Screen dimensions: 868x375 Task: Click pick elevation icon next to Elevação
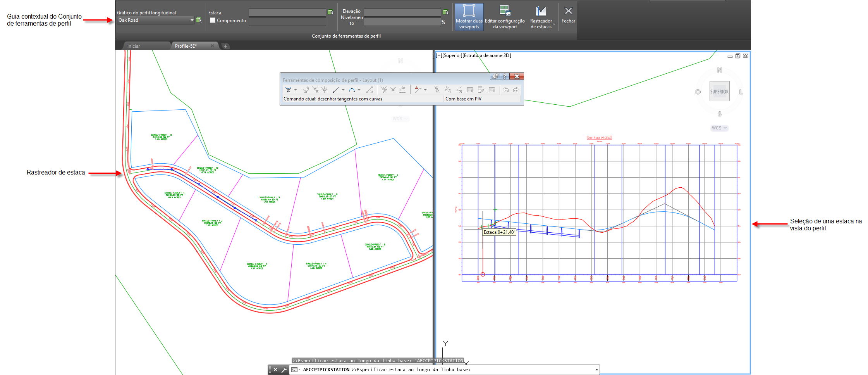(x=445, y=12)
